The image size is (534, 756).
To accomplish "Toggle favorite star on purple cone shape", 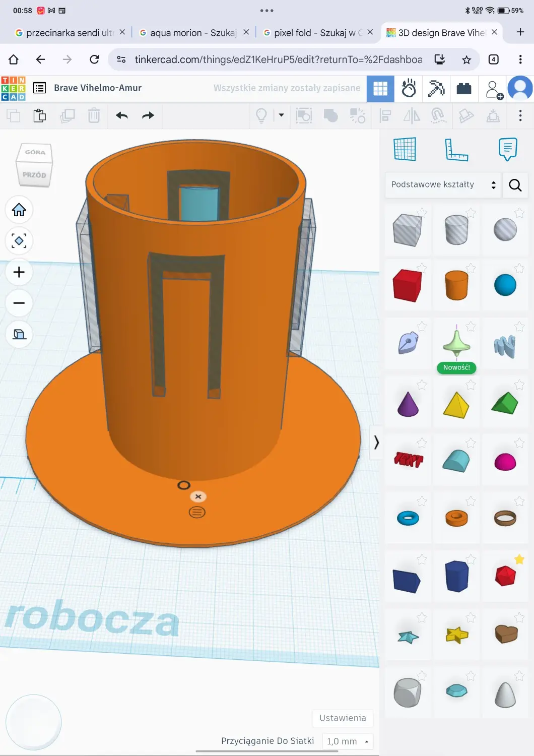I will [422, 385].
